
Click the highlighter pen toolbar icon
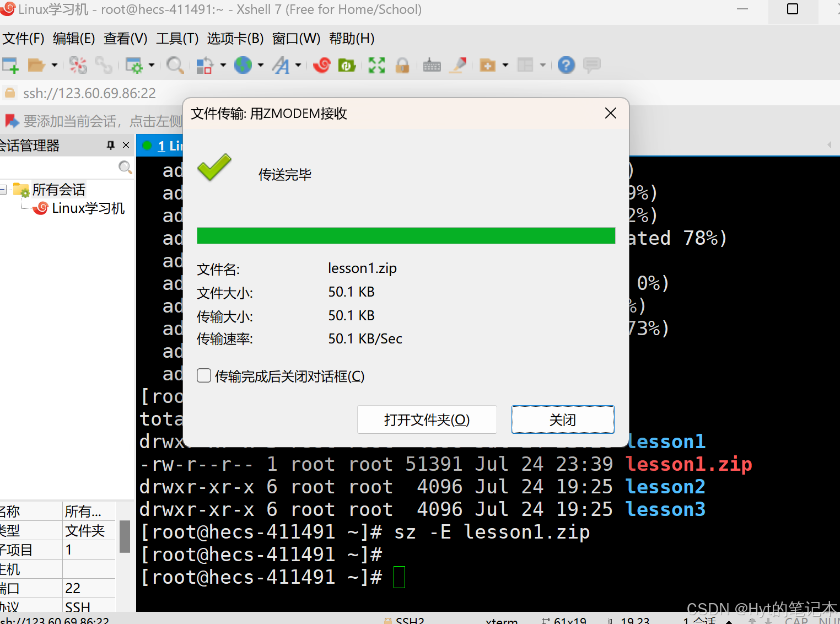458,65
